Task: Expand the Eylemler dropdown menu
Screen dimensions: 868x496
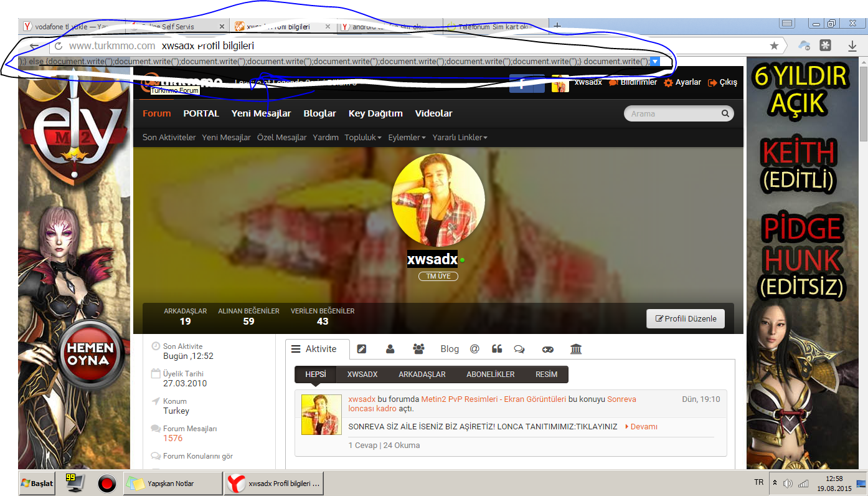Action: [407, 137]
